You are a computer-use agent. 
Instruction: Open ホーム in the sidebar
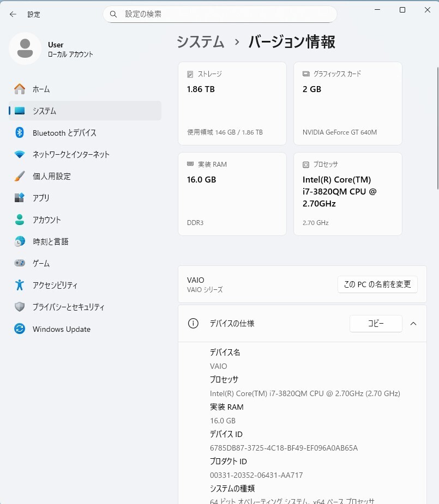[85, 89]
